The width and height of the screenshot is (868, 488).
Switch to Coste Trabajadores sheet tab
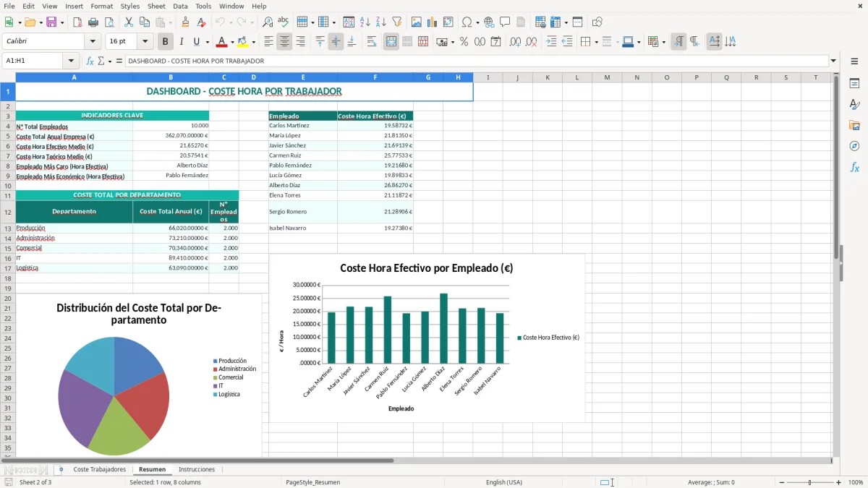coord(99,469)
